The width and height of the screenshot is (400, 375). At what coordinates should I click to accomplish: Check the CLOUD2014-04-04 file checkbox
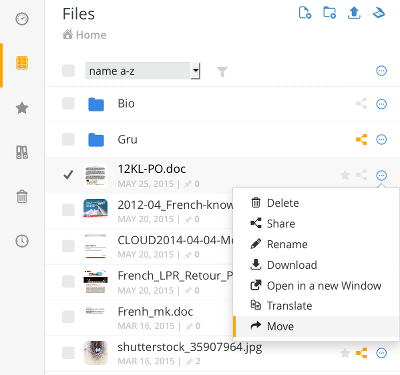tap(68, 246)
